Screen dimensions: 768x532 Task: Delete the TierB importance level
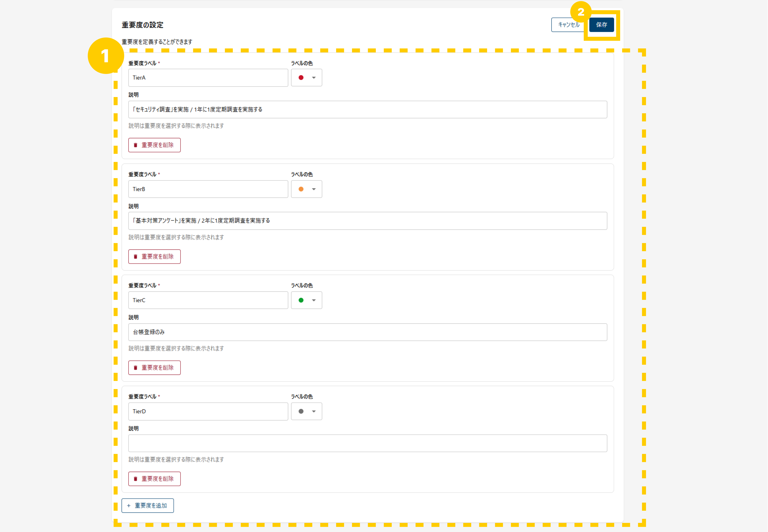click(154, 256)
